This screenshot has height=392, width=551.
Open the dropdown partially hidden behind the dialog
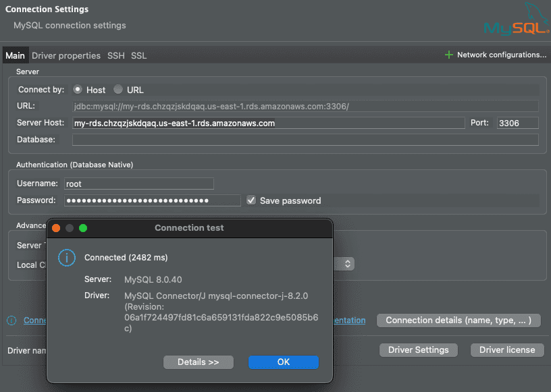348,264
